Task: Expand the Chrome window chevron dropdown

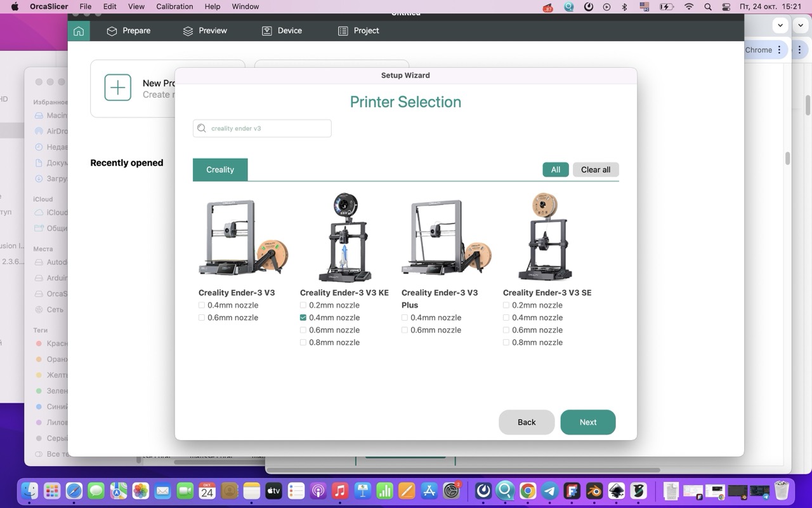Action: pos(781,25)
